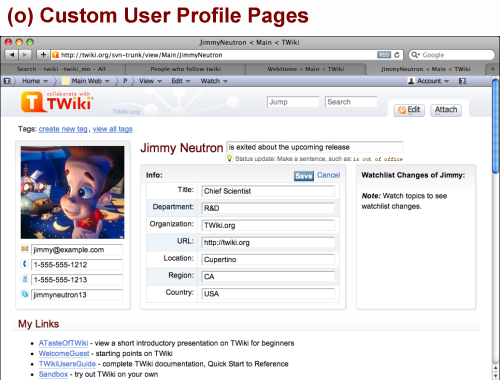Image resolution: width=500 pixels, height=380 pixels.
Task: Open a new tab with the plus button
Action: [x=492, y=69]
